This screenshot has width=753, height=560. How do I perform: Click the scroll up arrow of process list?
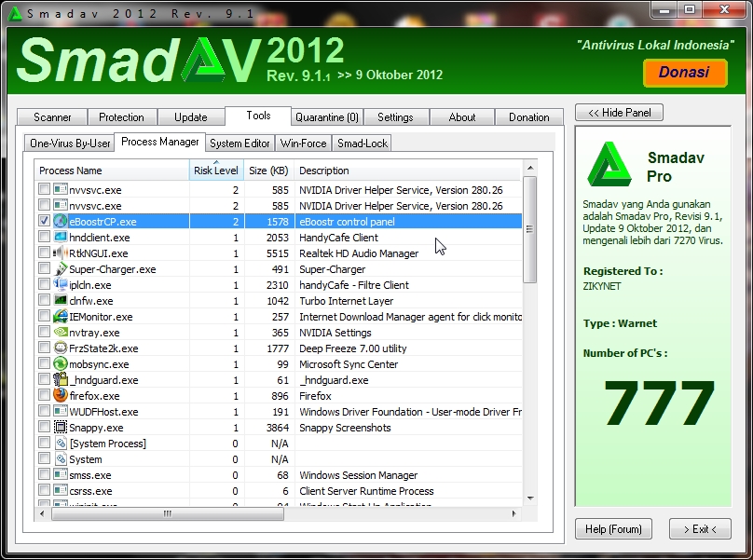[530, 168]
